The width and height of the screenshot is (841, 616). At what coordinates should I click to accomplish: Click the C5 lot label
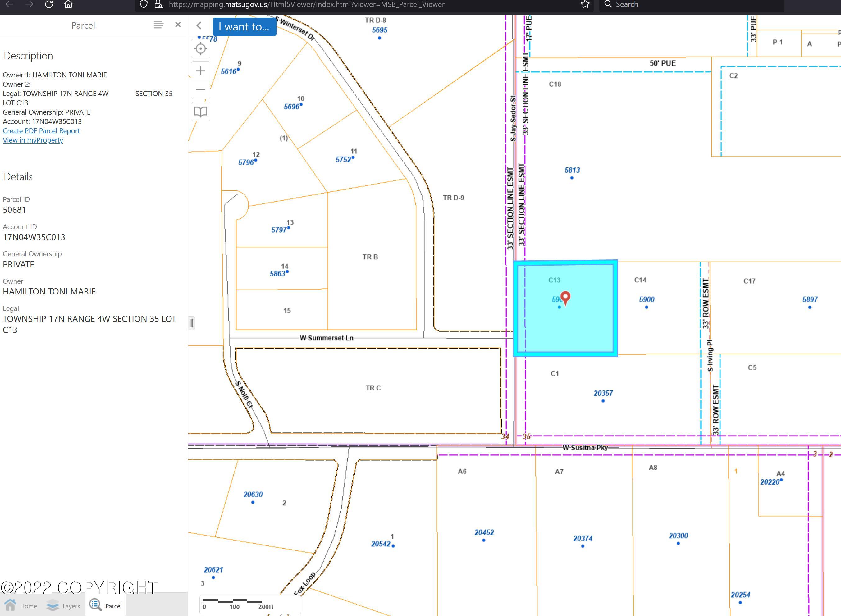752,368
